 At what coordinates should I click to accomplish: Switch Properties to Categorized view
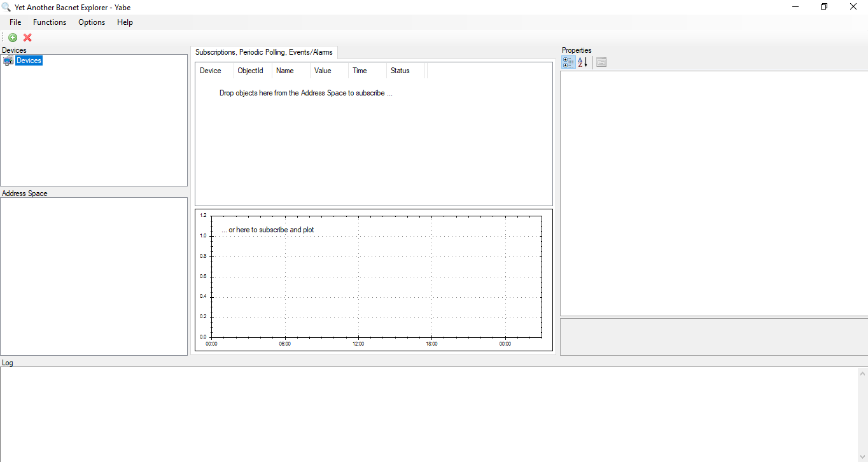pos(568,62)
